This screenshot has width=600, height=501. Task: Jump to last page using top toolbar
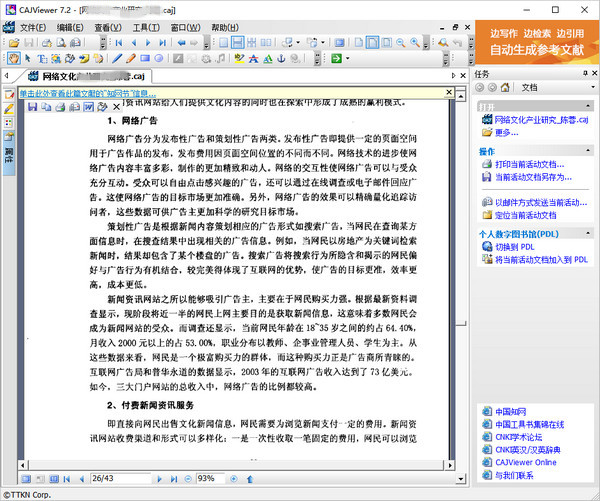[162, 42]
